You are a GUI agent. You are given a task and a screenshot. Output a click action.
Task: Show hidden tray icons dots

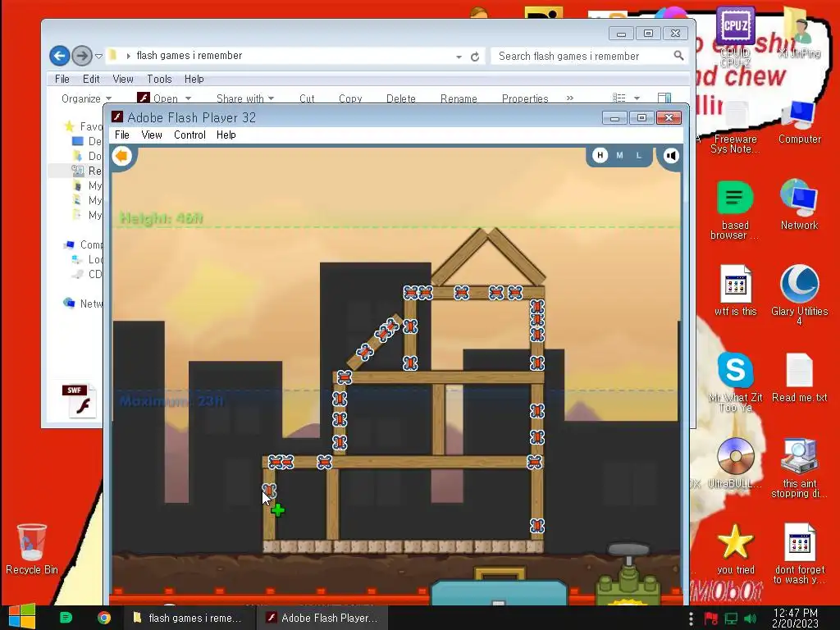(691, 619)
